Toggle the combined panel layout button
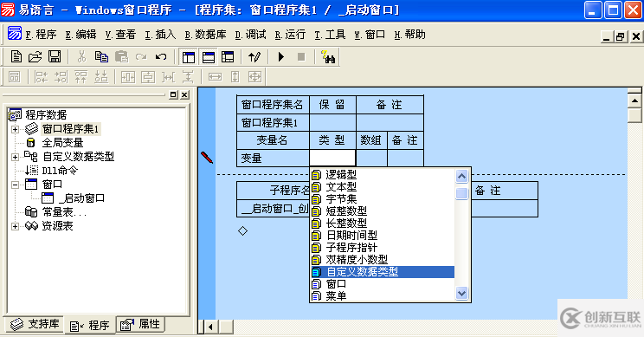The width and height of the screenshot is (644, 337). 228,57
